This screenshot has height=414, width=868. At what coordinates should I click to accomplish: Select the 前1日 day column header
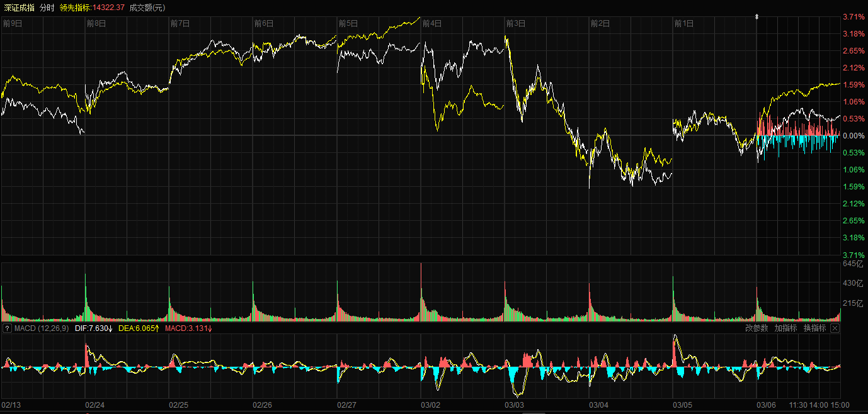[683, 23]
